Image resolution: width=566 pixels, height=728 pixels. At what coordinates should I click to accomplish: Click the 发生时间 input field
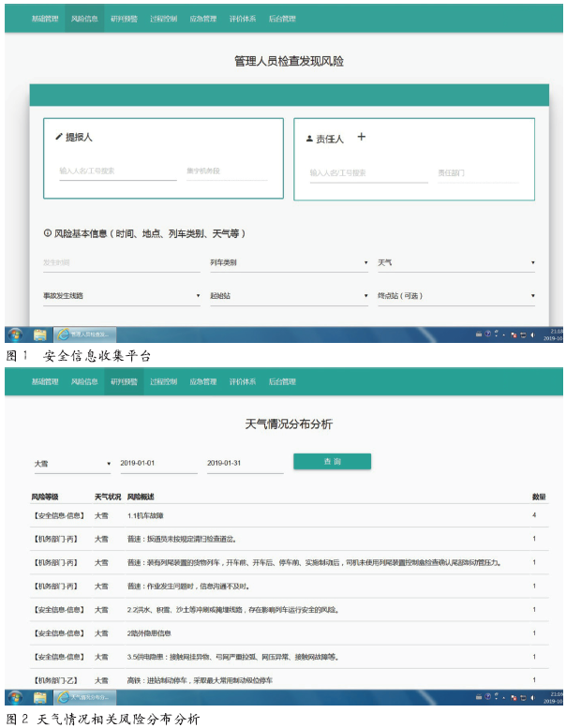121,262
